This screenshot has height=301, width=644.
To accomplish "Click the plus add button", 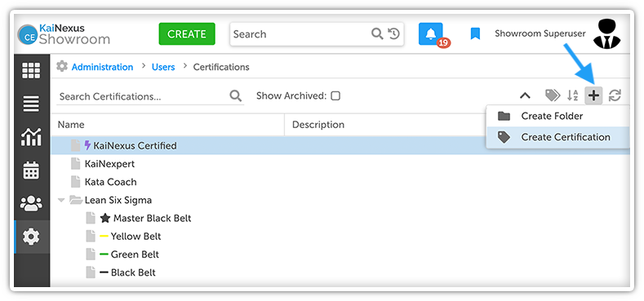I will [x=593, y=95].
